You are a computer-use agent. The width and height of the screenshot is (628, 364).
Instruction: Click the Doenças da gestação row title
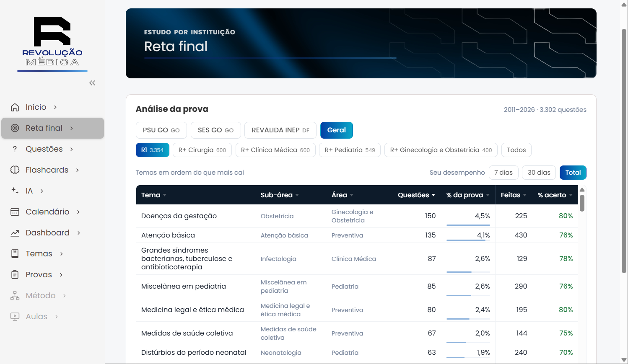tap(179, 216)
